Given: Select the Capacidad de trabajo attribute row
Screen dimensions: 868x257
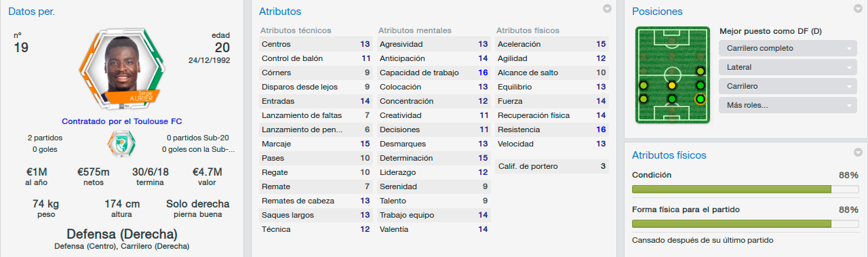Looking at the screenshot, I should [433, 73].
